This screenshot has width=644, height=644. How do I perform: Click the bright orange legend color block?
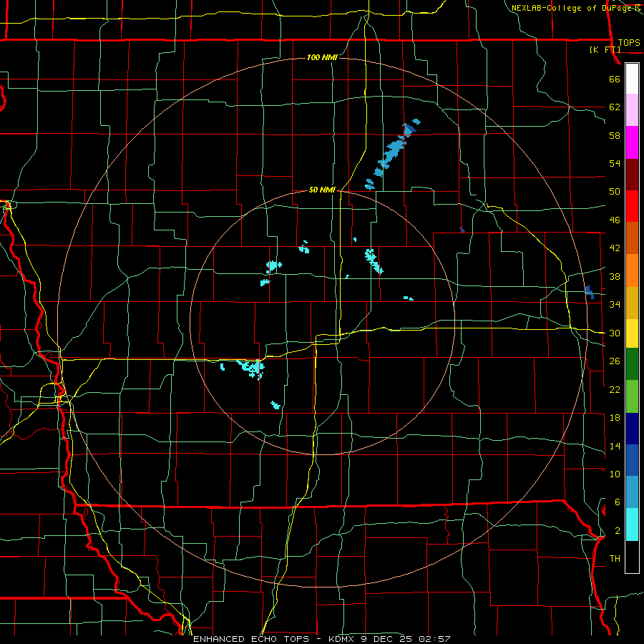pos(632,270)
